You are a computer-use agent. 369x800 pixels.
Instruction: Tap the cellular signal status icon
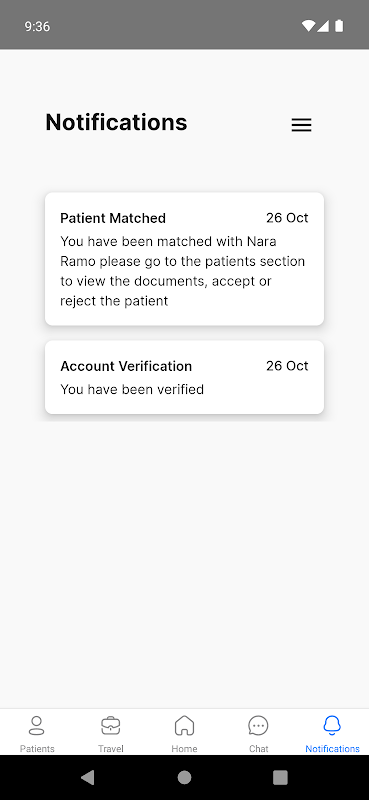(x=323, y=26)
